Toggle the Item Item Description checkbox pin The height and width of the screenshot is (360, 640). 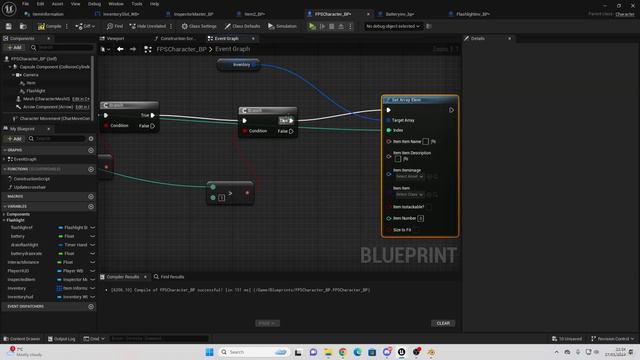[398, 159]
